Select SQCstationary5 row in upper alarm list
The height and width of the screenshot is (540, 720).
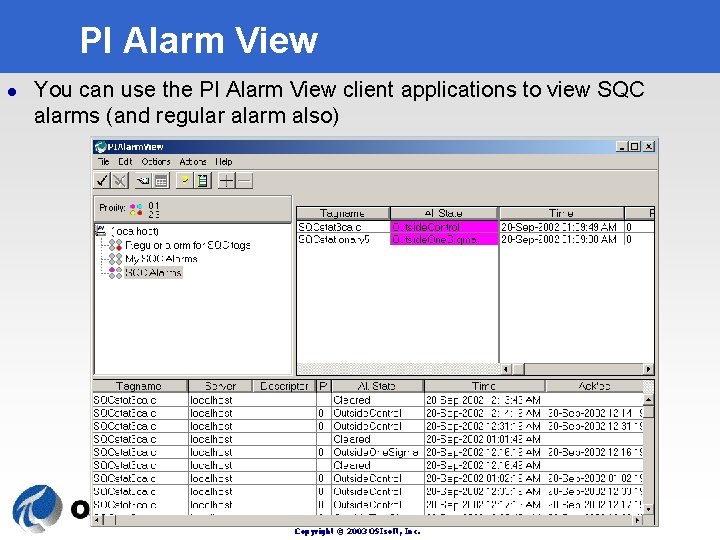(x=475, y=239)
